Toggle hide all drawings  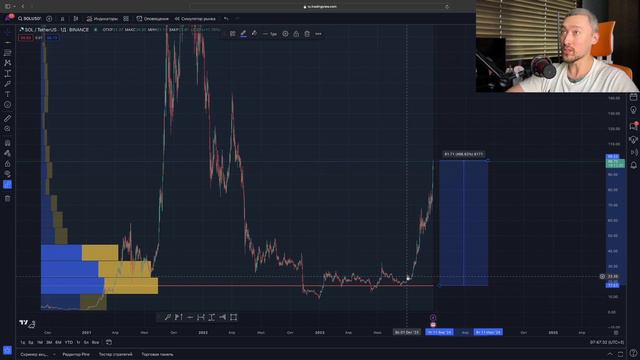8,174
